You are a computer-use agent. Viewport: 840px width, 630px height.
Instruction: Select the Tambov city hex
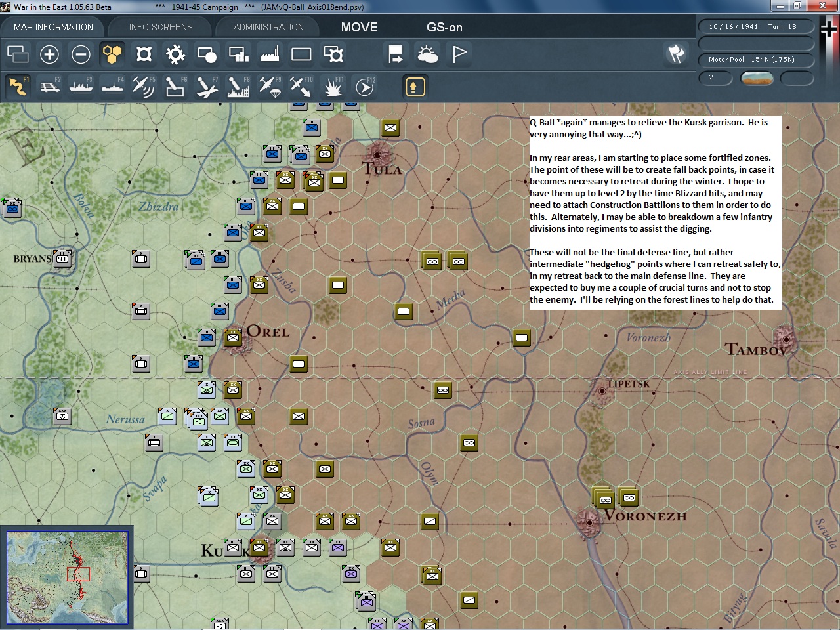785,339
